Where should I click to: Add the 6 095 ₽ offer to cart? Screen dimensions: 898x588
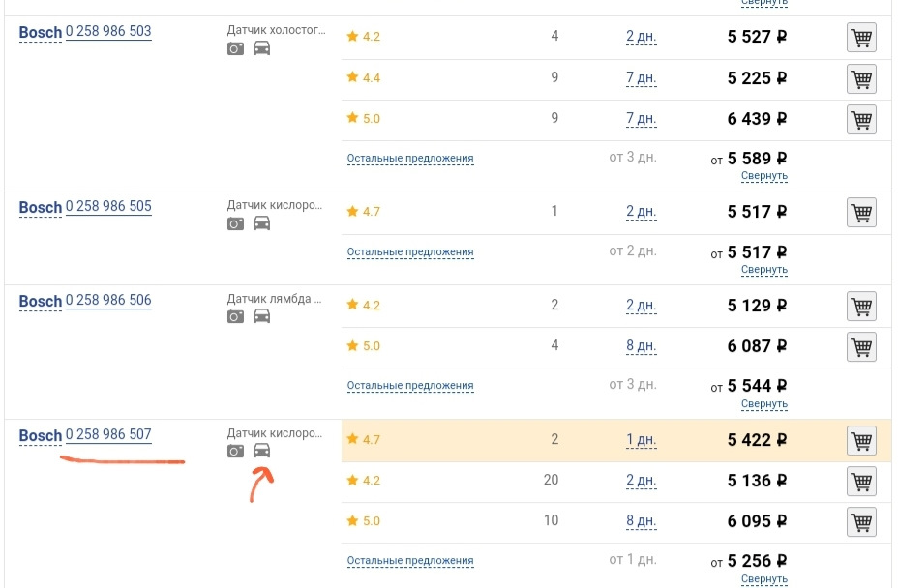click(861, 521)
